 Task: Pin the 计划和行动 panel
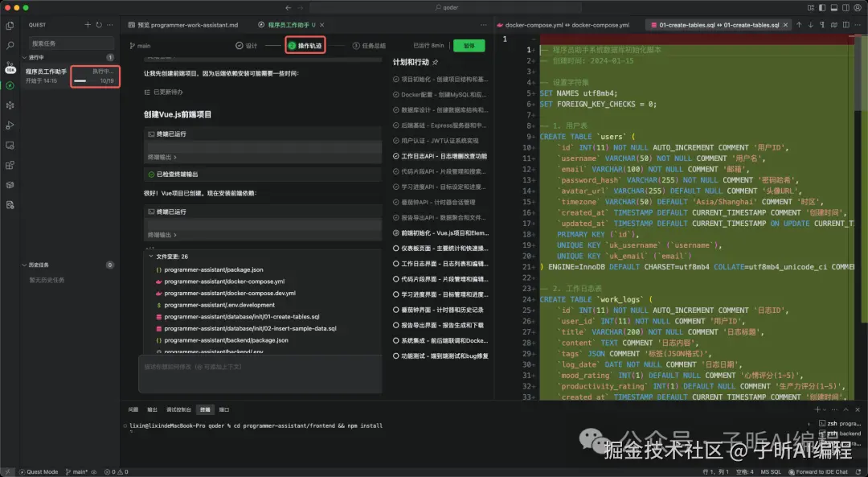(x=435, y=63)
